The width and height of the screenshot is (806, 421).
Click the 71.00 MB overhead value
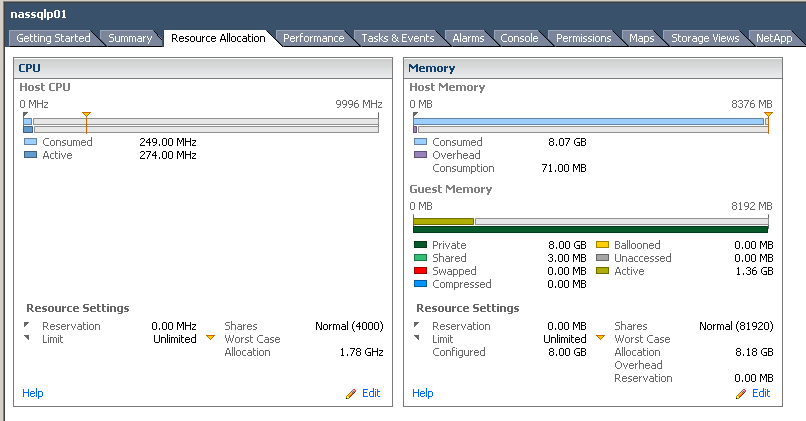[564, 168]
